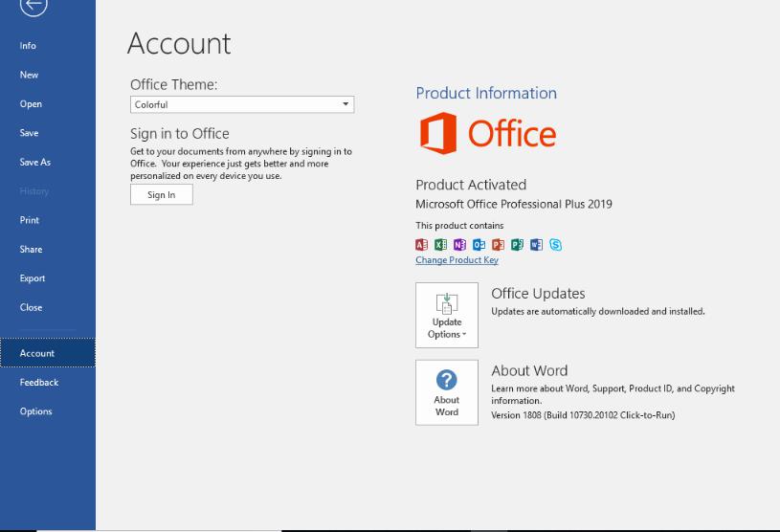Click the Version 1808 build text
The image size is (780, 532).
click(x=583, y=415)
